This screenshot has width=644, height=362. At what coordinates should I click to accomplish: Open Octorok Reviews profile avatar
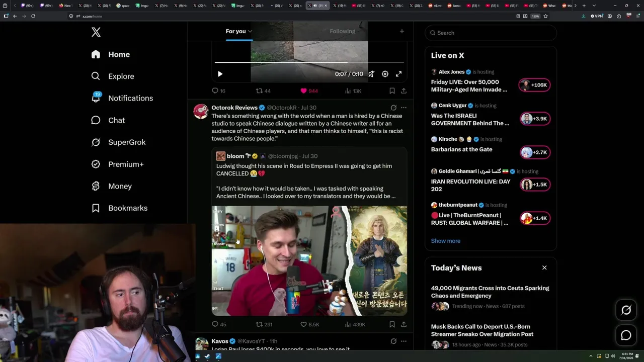tap(201, 112)
